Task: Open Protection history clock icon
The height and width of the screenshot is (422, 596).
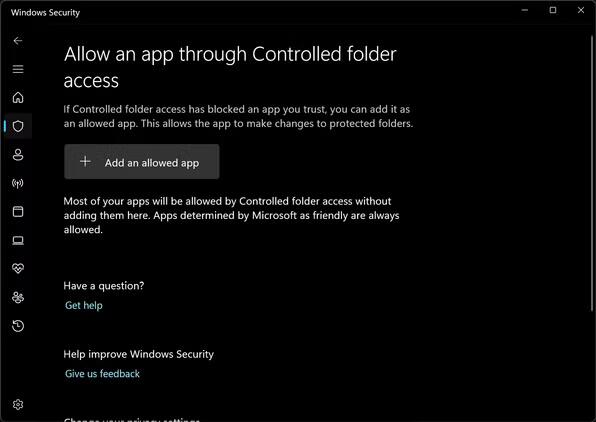Action: (x=18, y=326)
